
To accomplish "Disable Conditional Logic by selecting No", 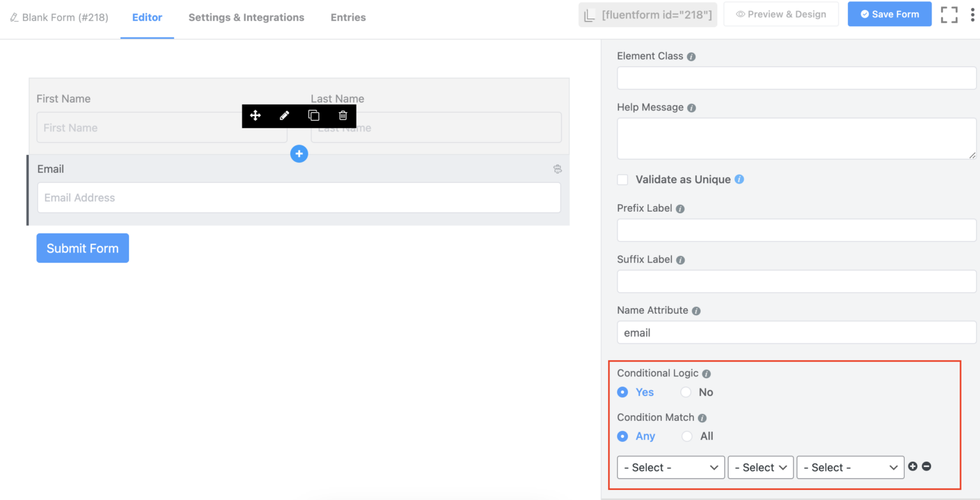I will click(x=686, y=392).
